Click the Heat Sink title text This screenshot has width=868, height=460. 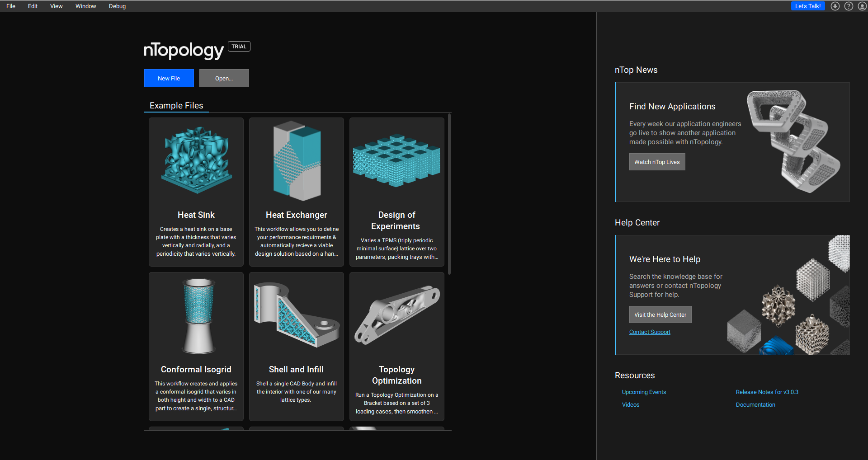196,215
